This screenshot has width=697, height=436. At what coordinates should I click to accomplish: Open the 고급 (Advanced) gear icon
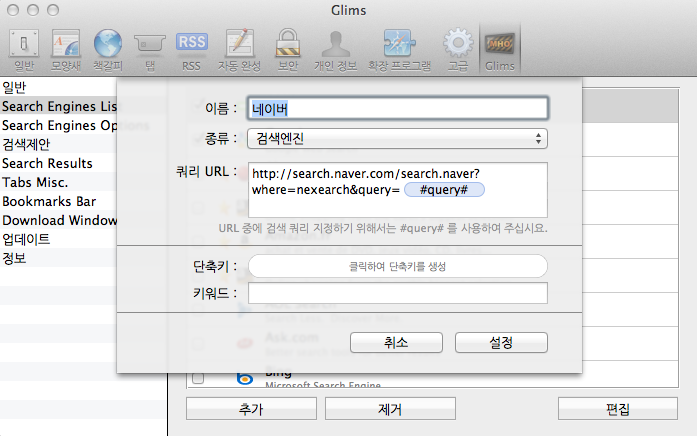[x=458, y=50]
